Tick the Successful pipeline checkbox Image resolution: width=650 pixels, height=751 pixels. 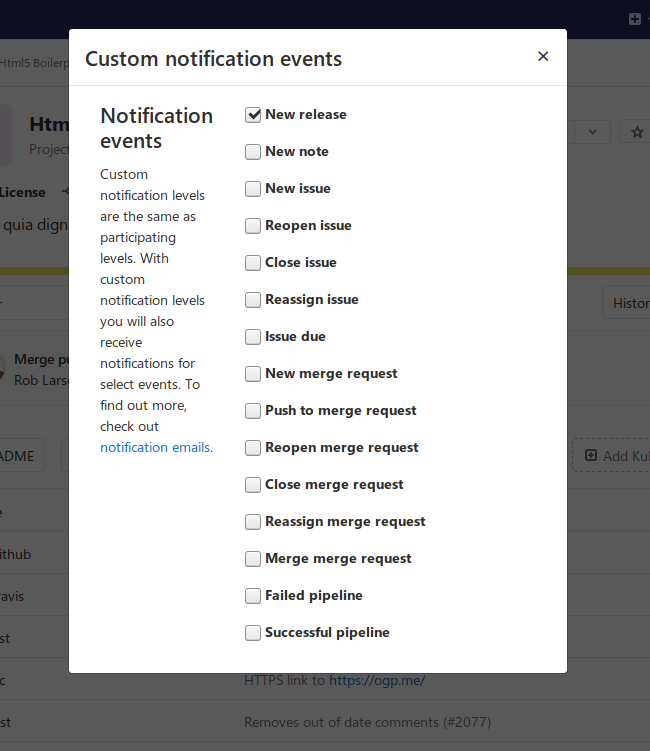coord(253,633)
